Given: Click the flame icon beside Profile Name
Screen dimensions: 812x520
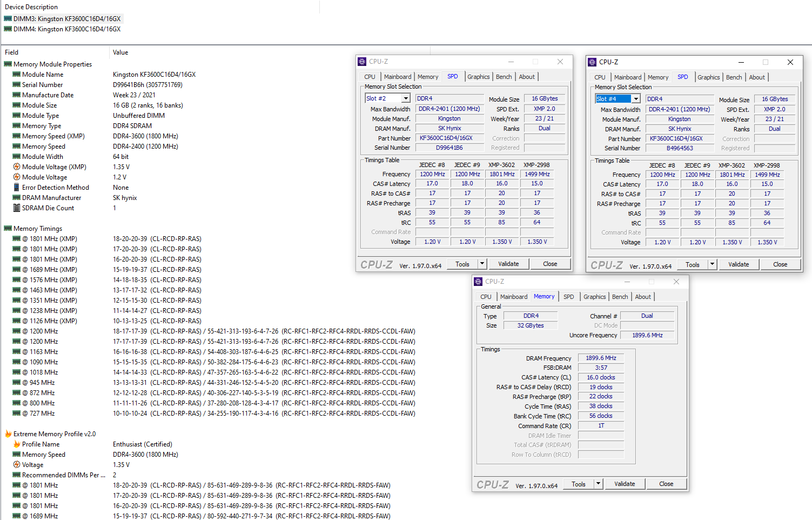Looking at the screenshot, I should pyautogui.click(x=16, y=444).
